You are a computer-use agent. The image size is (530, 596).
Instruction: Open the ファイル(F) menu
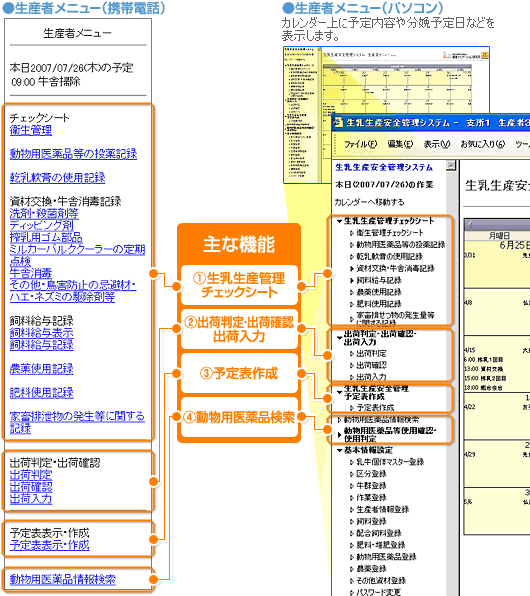(x=360, y=144)
